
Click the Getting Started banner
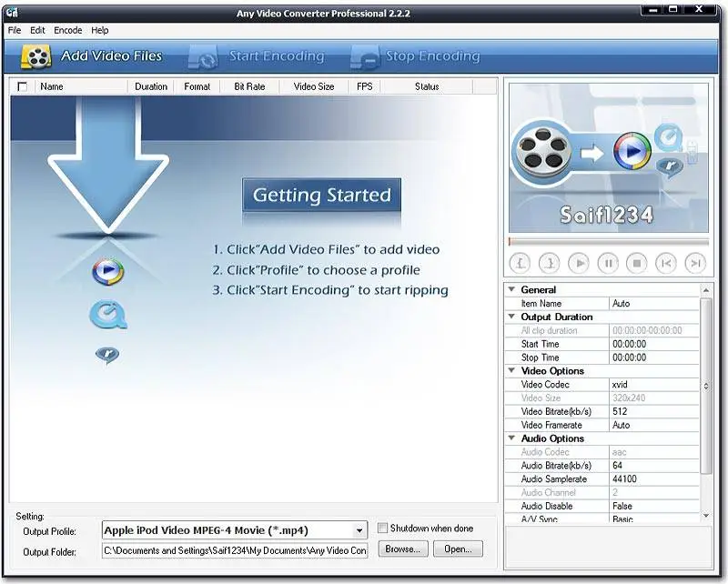[x=322, y=195]
